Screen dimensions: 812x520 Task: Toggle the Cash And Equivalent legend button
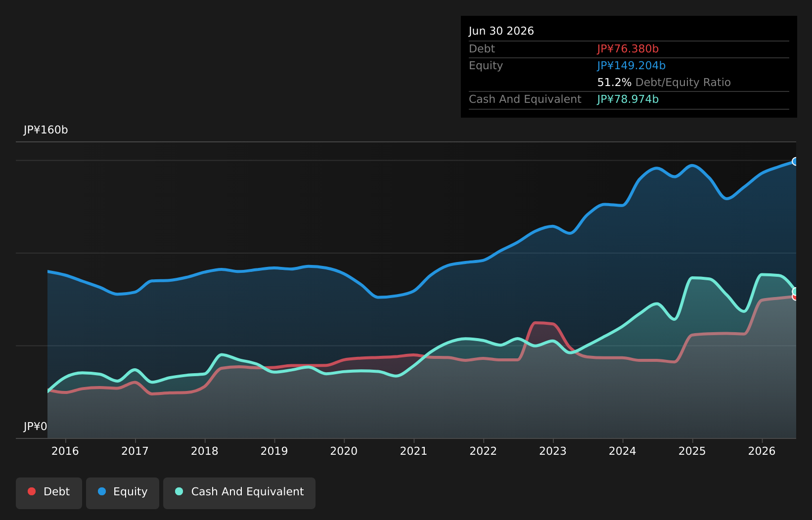point(239,493)
